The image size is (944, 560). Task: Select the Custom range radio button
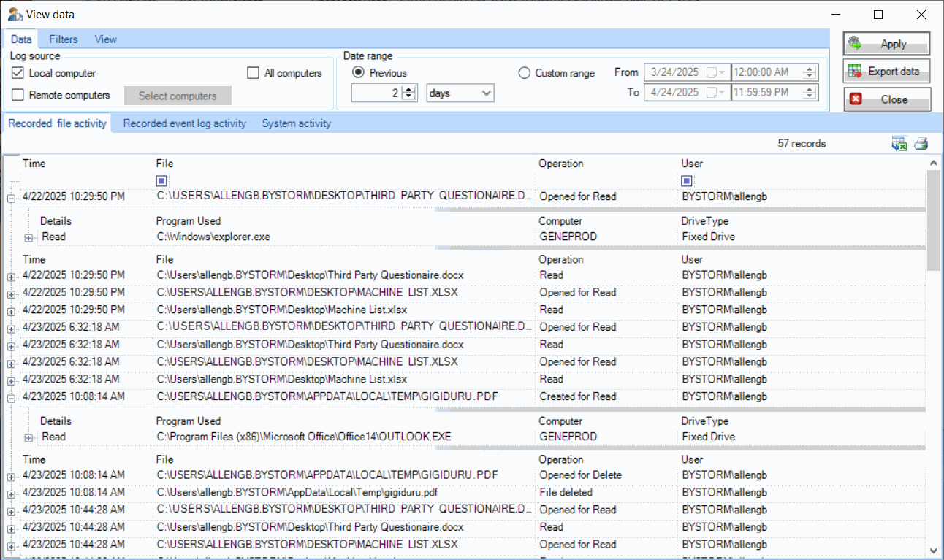(524, 73)
